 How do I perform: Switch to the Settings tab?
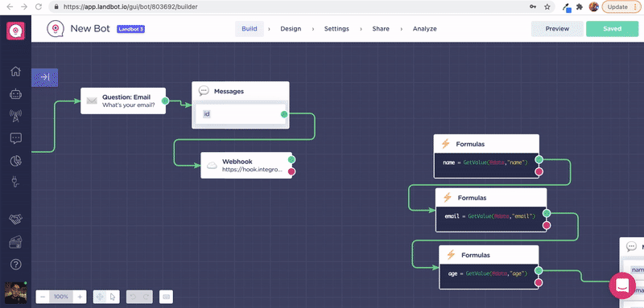pyautogui.click(x=336, y=29)
